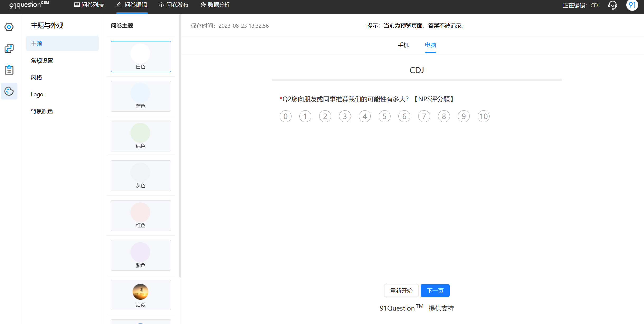
Task: Select NPS score 5
Action: (384, 116)
